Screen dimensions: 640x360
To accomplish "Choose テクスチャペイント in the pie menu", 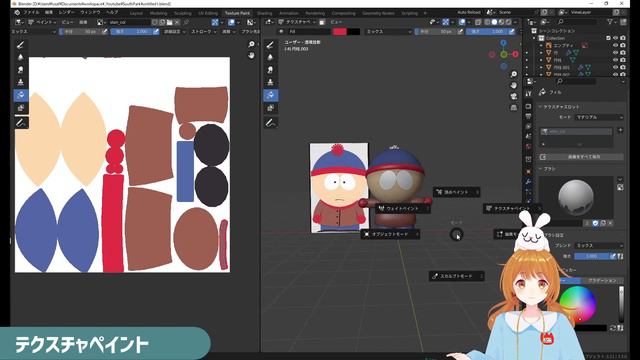I will pos(512,209).
